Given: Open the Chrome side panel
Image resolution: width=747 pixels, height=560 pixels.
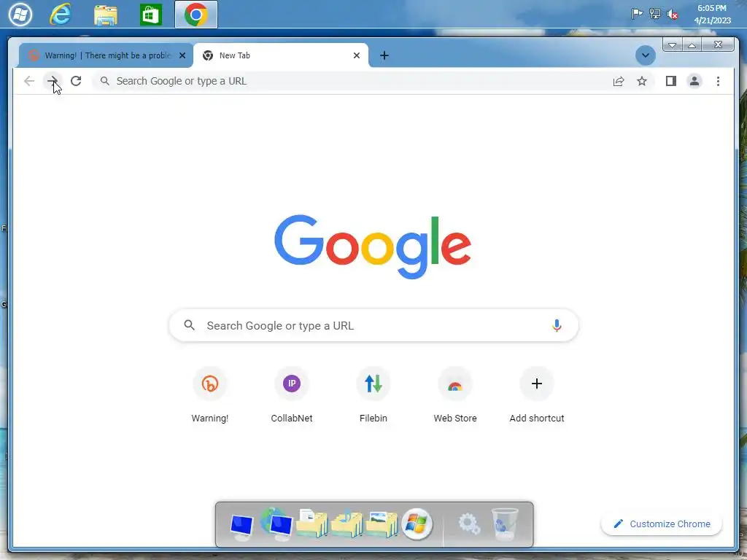Looking at the screenshot, I should pos(671,81).
